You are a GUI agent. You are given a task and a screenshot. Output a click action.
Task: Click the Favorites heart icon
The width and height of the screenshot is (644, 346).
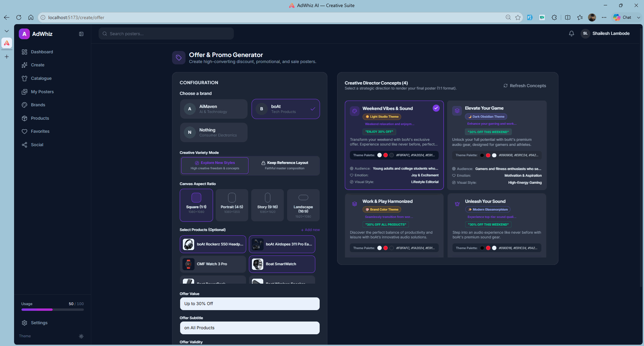[x=24, y=131]
